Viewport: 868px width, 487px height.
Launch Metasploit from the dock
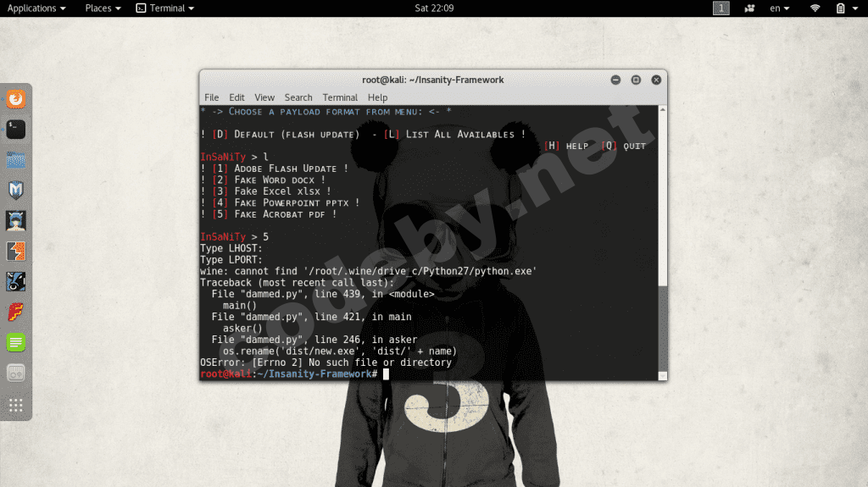[15, 191]
